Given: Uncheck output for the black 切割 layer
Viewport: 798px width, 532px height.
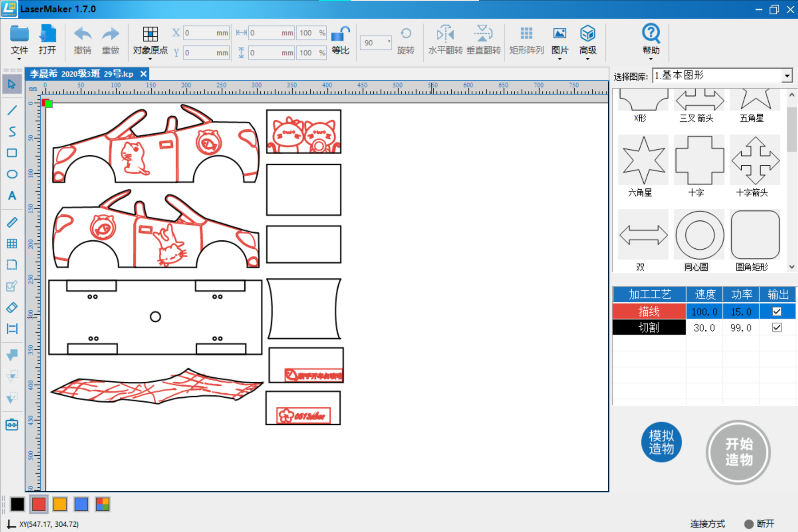Looking at the screenshot, I should point(777,328).
